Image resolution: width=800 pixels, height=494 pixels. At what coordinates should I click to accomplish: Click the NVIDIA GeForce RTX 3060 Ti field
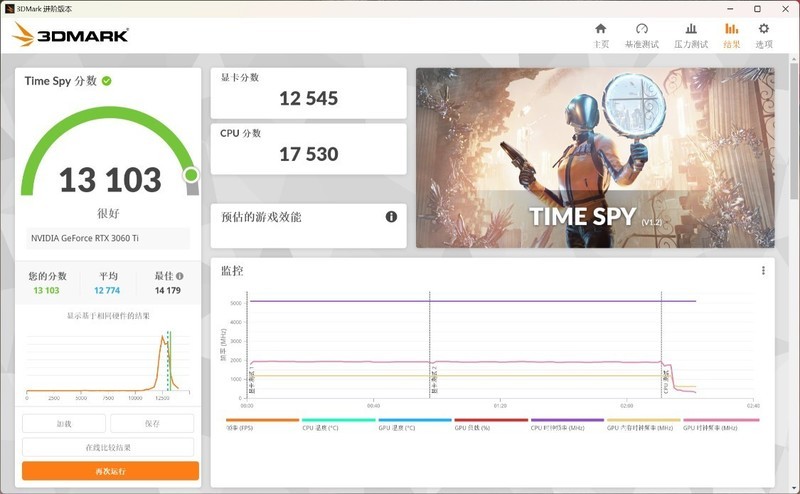108,238
